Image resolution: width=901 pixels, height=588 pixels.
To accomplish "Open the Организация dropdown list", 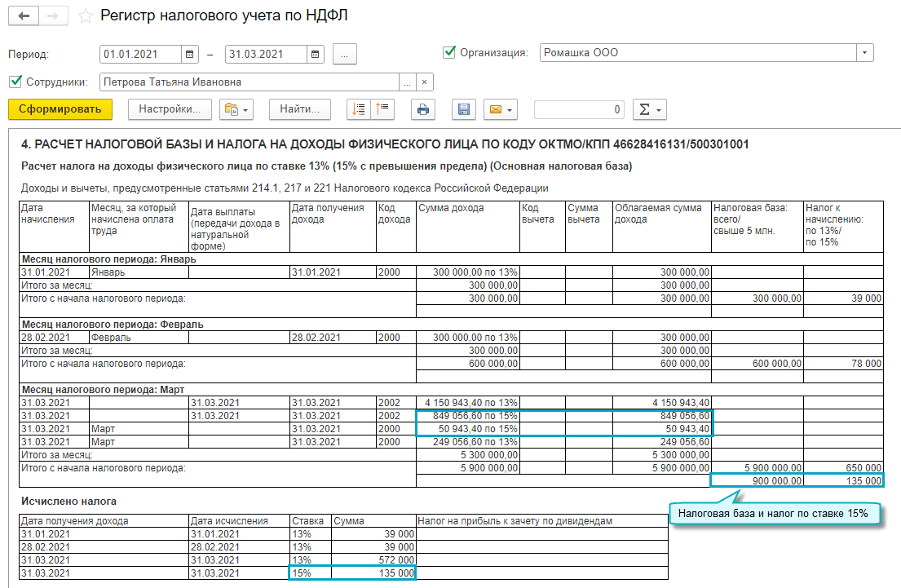I will point(864,53).
